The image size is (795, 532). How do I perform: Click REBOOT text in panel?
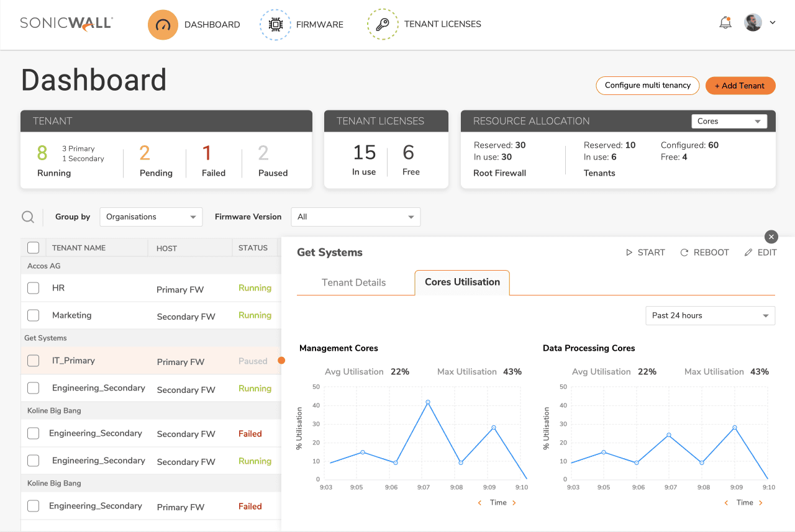711,253
